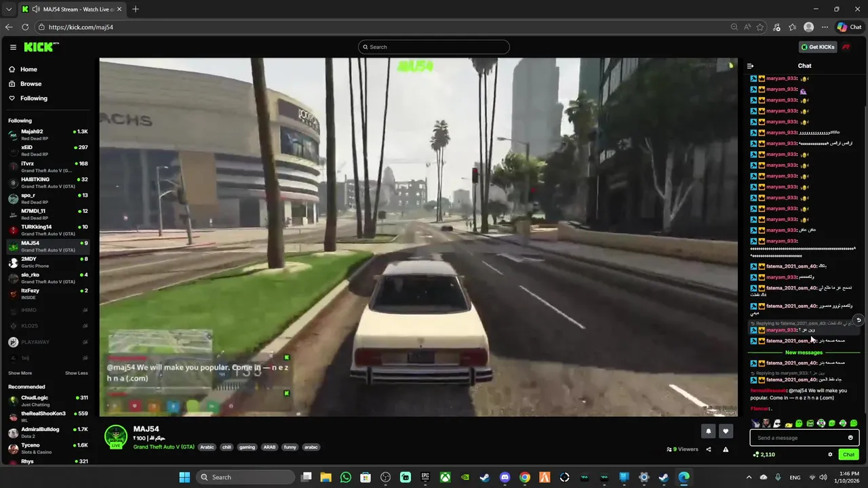Click the funny stream tag
This screenshot has width=868, height=488.
[x=290, y=447]
